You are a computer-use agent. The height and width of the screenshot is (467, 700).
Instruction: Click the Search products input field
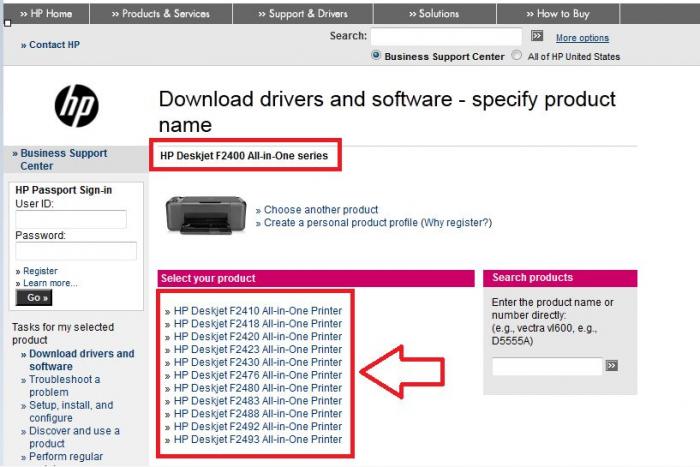coord(547,366)
